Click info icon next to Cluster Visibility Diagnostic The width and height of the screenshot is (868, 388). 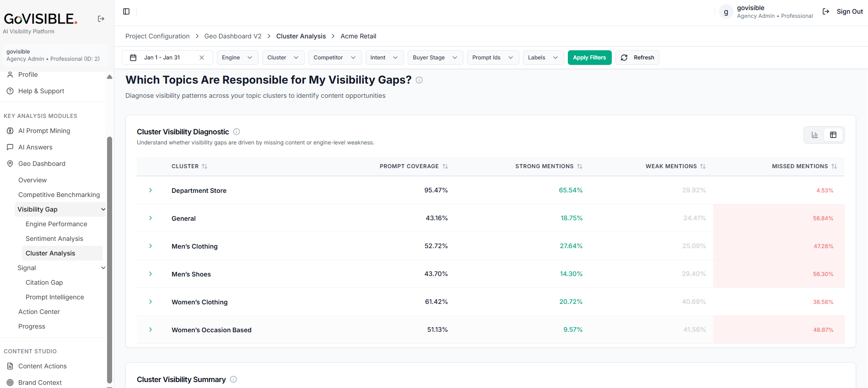point(237,132)
